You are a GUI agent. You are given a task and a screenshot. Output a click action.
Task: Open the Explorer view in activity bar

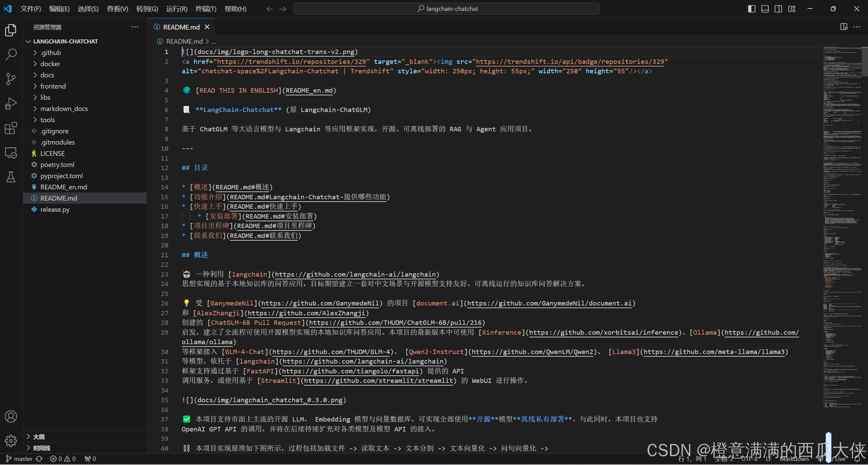11,30
